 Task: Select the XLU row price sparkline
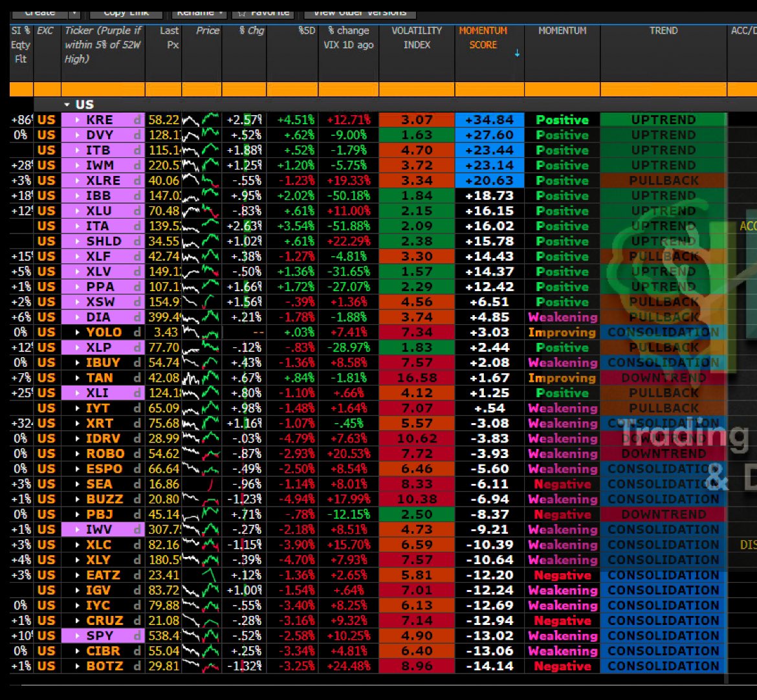click(x=201, y=211)
